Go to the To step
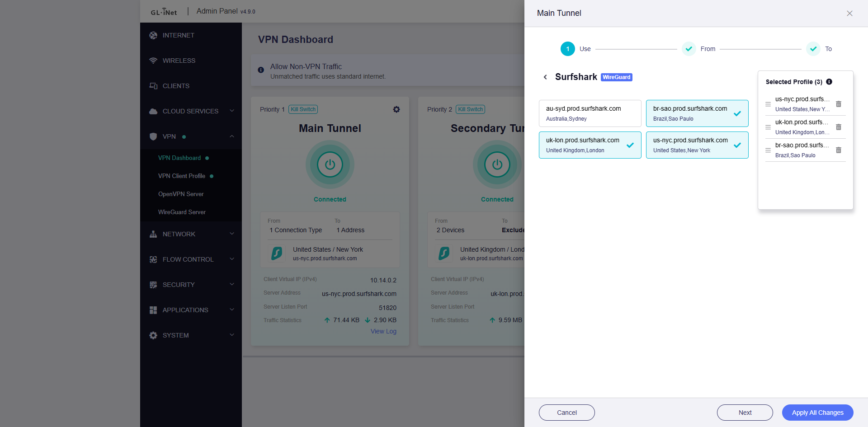Viewport: 868px width, 427px height. [x=819, y=49]
